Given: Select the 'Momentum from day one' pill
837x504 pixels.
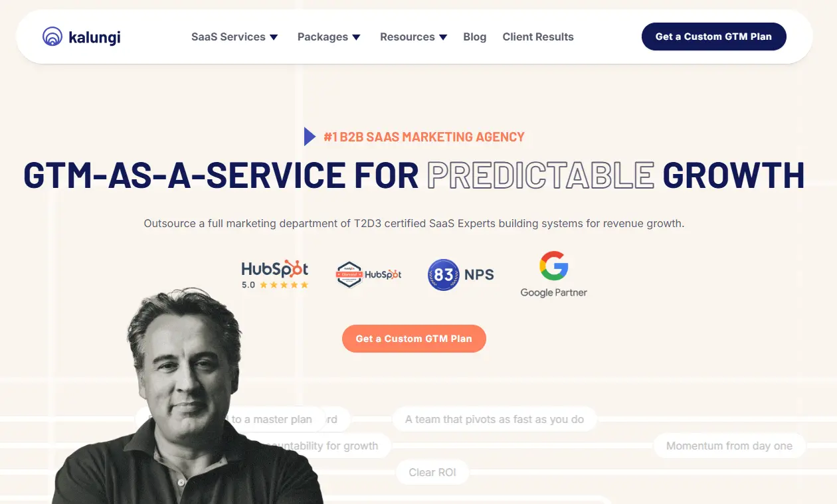Looking at the screenshot, I should 729,446.
